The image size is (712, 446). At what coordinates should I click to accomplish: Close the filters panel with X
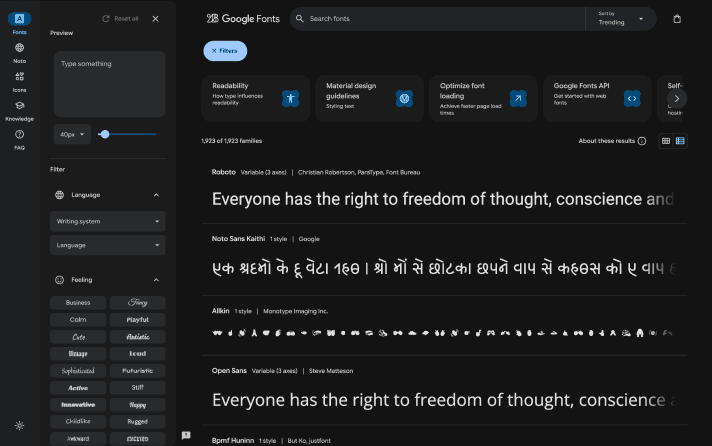coord(155,19)
